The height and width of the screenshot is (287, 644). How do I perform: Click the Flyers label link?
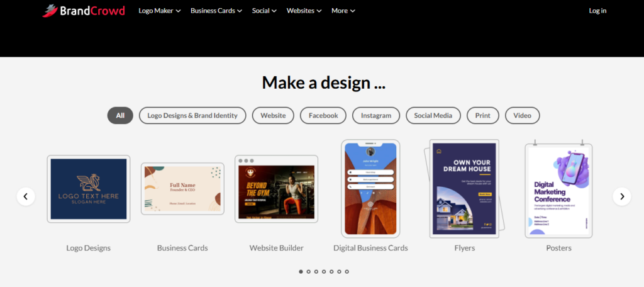pos(464,248)
